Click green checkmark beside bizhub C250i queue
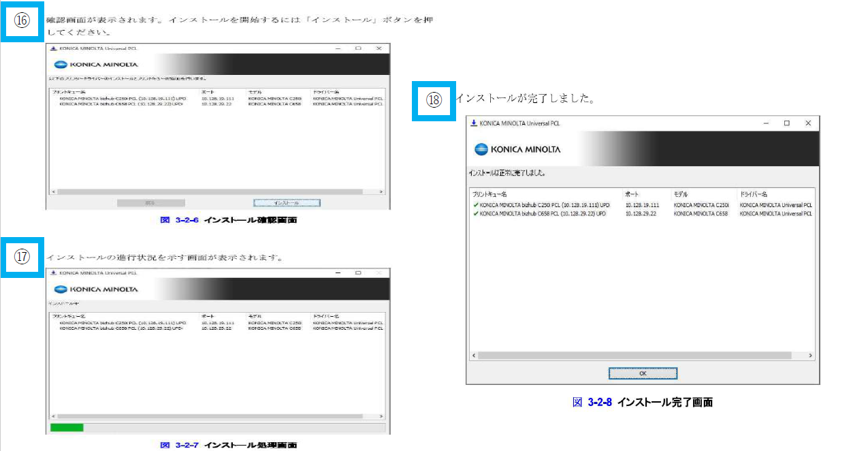The height and width of the screenshot is (451, 868). (x=475, y=204)
